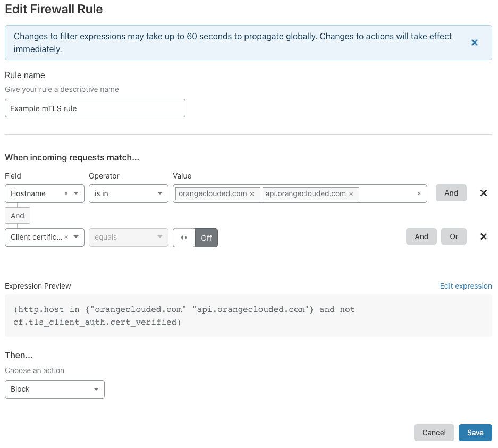This screenshot has width=498, height=448.
Task: Clear all hostname values with the x icon
Action: tap(419, 193)
